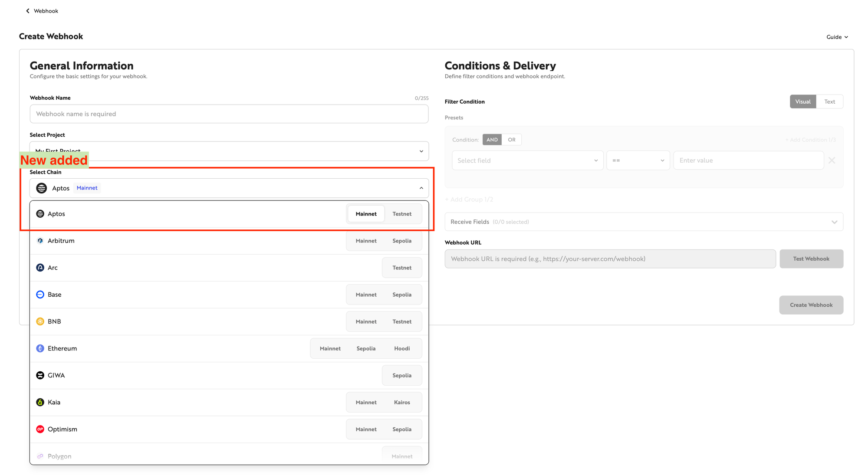This screenshot has width=868, height=475.
Task: Select Aptos Testnet network option
Action: pos(402,214)
